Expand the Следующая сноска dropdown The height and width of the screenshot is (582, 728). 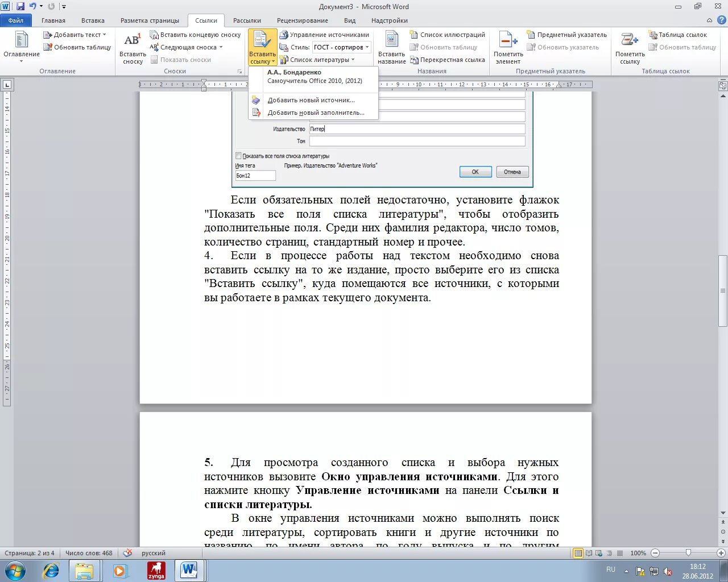point(221,47)
